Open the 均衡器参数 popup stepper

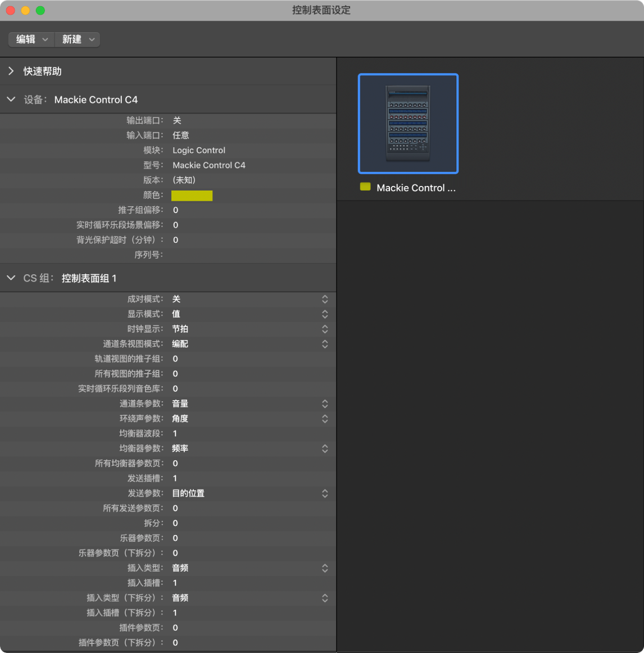tap(325, 448)
